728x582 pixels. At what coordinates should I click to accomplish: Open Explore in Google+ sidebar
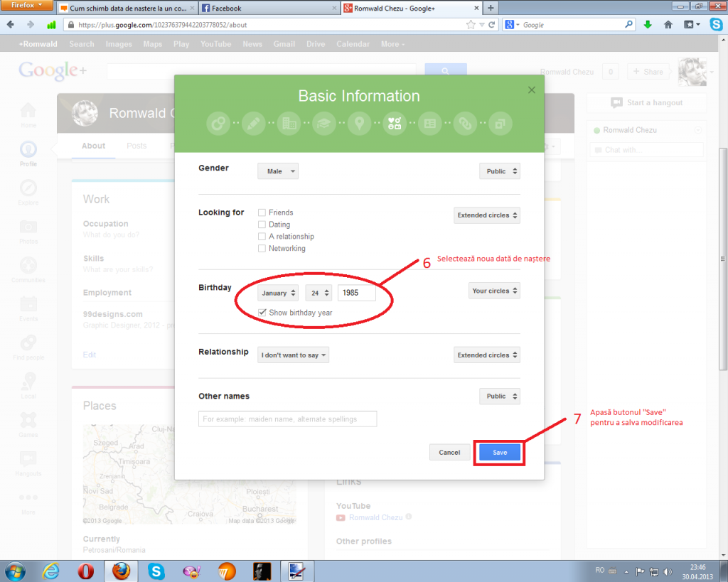click(28, 192)
